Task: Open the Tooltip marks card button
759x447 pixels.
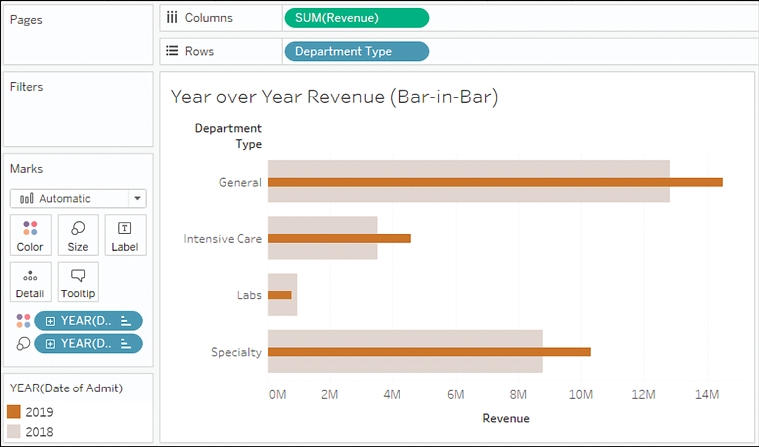Action: tap(78, 282)
